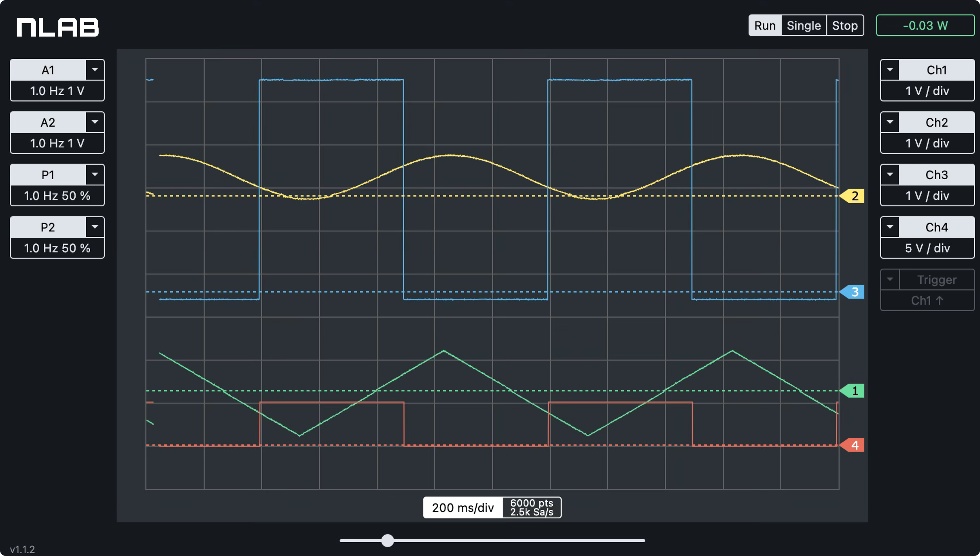Toggle the A1 analog output on or off
The image size is (980, 556).
click(x=48, y=70)
